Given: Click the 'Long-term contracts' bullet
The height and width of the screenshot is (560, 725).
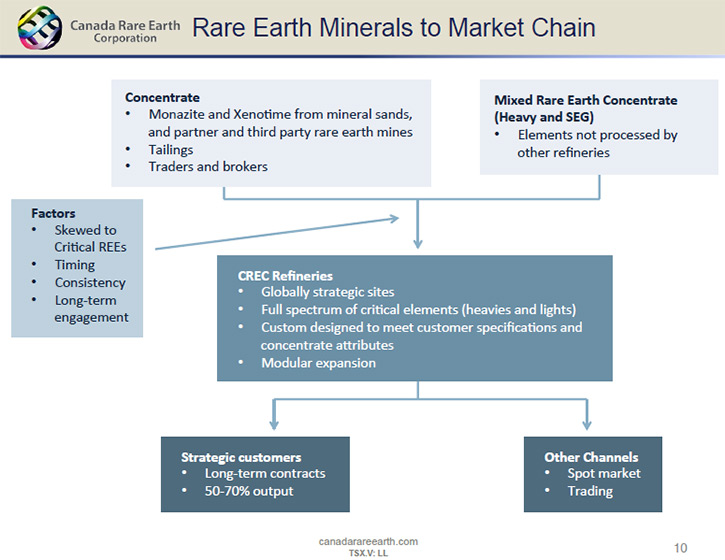Looking at the screenshot, I should pyautogui.click(x=265, y=474).
